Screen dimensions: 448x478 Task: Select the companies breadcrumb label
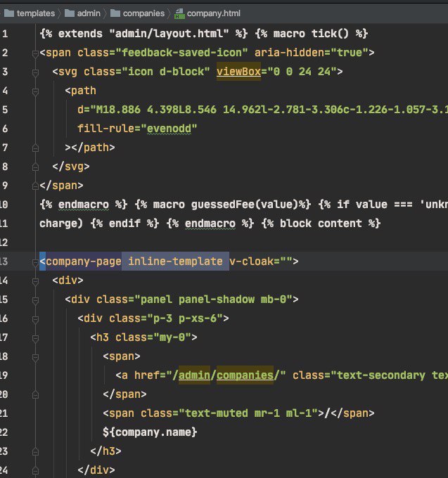[143, 13]
